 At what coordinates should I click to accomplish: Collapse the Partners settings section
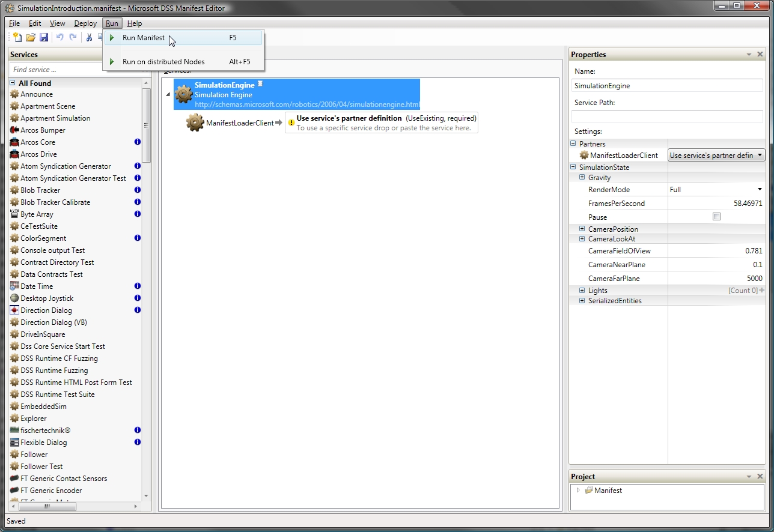click(573, 144)
